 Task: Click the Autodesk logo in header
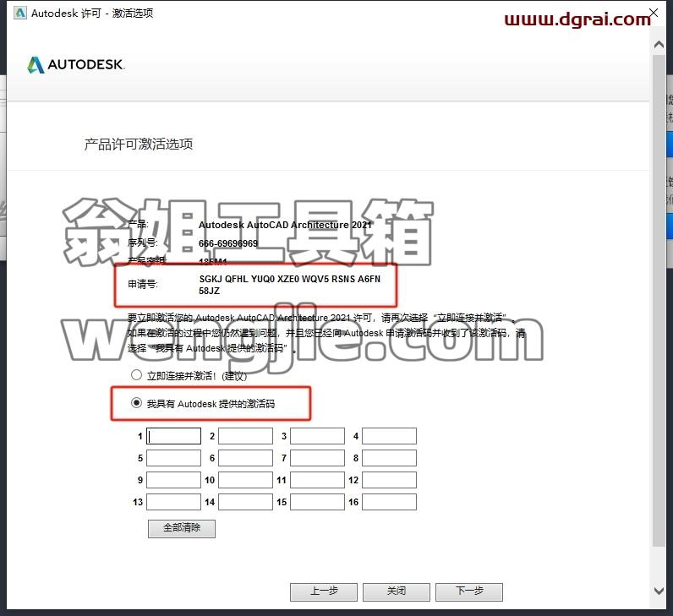pyautogui.click(x=76, y=65)
